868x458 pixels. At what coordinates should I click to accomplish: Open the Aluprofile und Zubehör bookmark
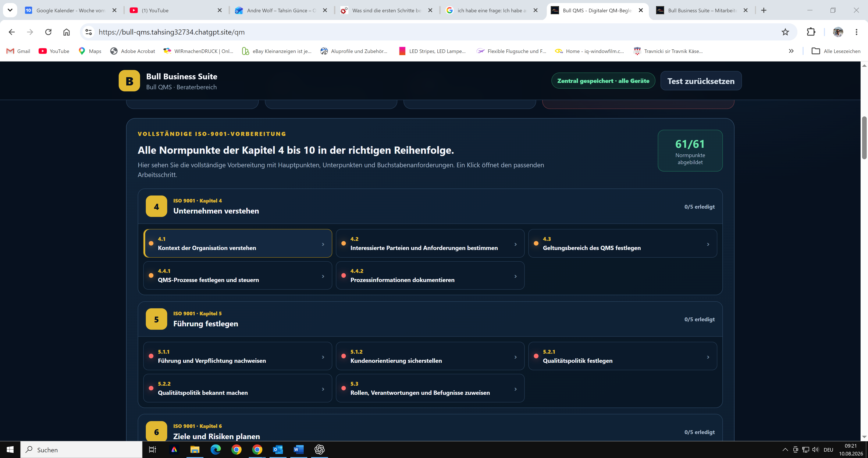point(354,51)
